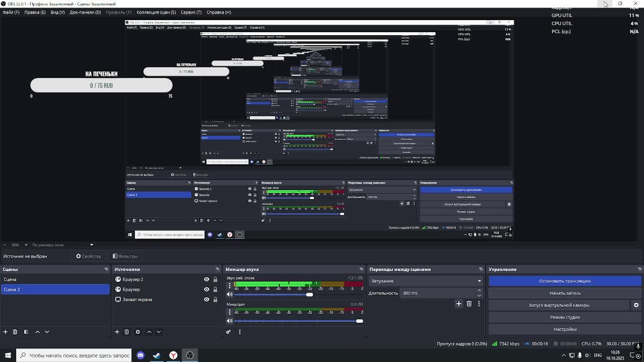Move scene up arrow in Сцены panel
This screenshot has height=362, width=644.
tap(37, 332)
